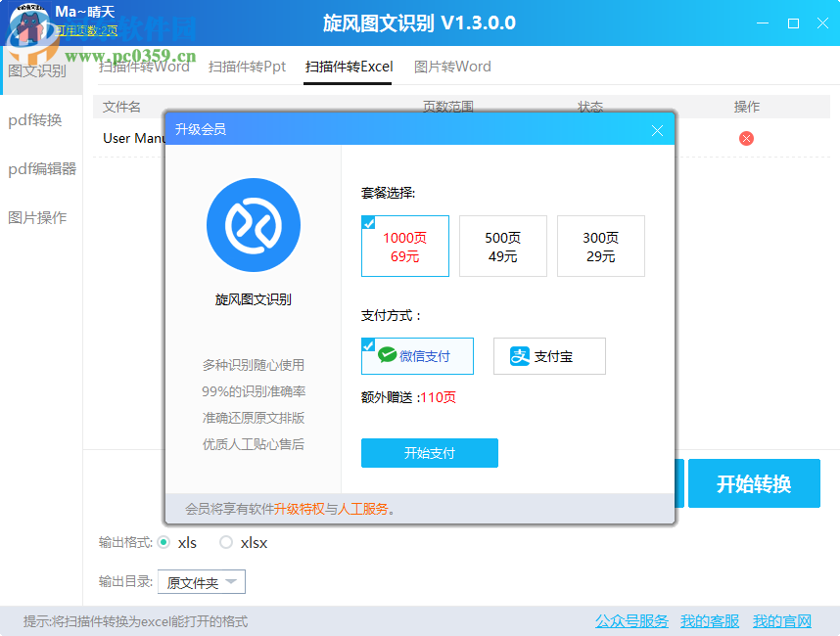Open the 图片操作 sidebar panel
Viewport: 840px width, 636px height.
click(x=39, y=217)
